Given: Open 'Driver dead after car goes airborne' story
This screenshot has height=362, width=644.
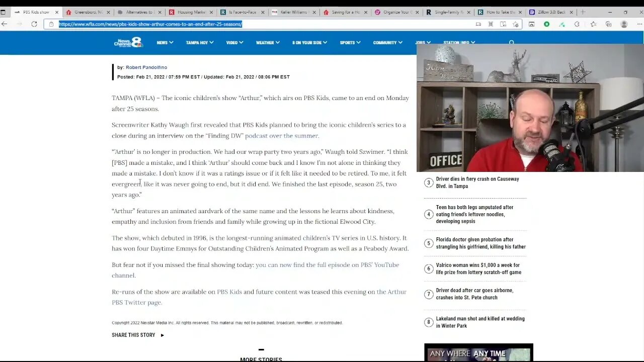Looking at the screenshot, I should [x=474, y=294].
